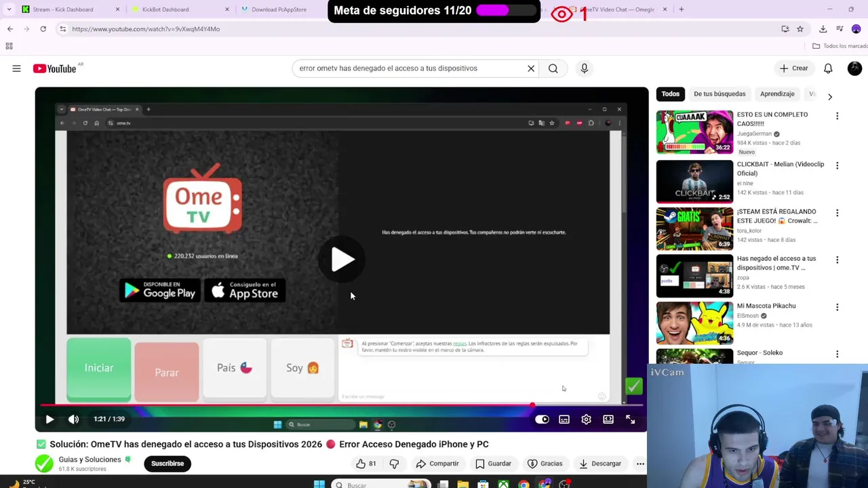This screenshot has height=488, width=868.
Task: Open browser downloads icon
Action: tap(823, 29)
